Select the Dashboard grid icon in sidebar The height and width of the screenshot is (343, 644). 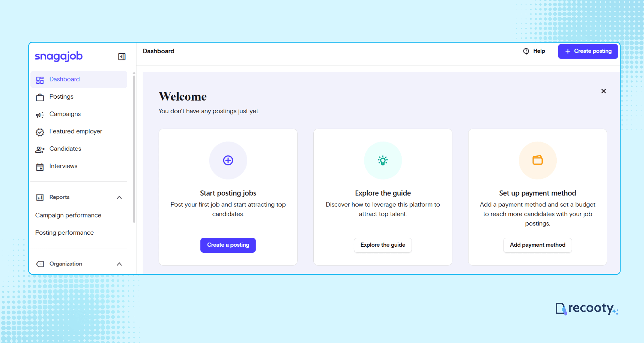[40, 80]
